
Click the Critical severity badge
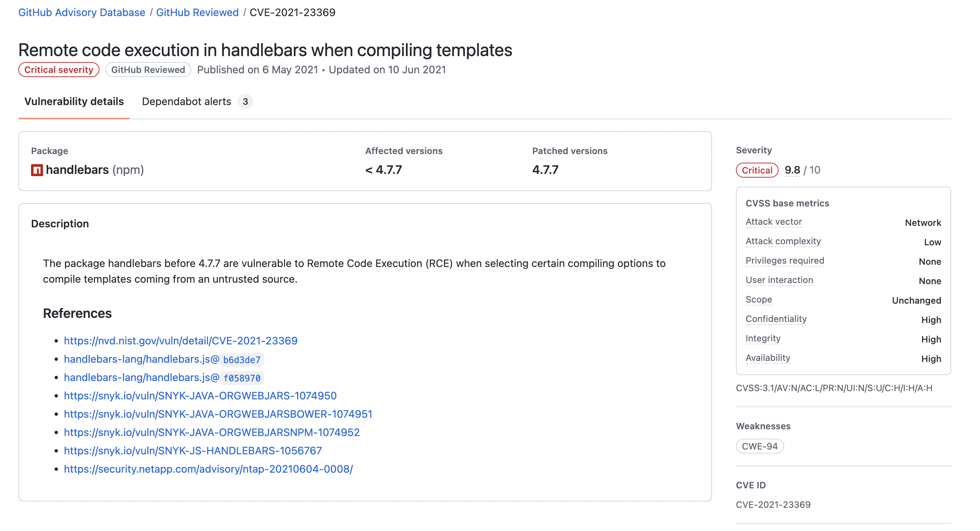click(59, 70)
